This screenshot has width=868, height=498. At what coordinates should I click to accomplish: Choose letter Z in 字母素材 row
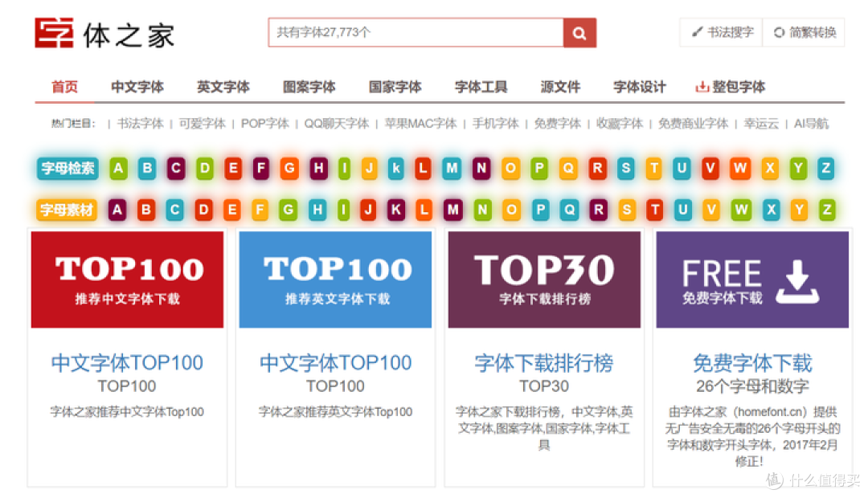(827, 210)
